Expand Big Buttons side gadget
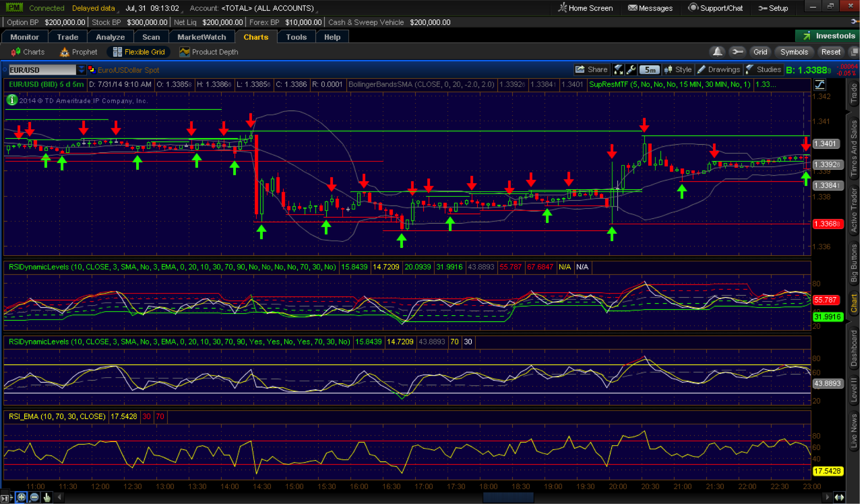This screenshot has height=504, width=860. (854, 263)
